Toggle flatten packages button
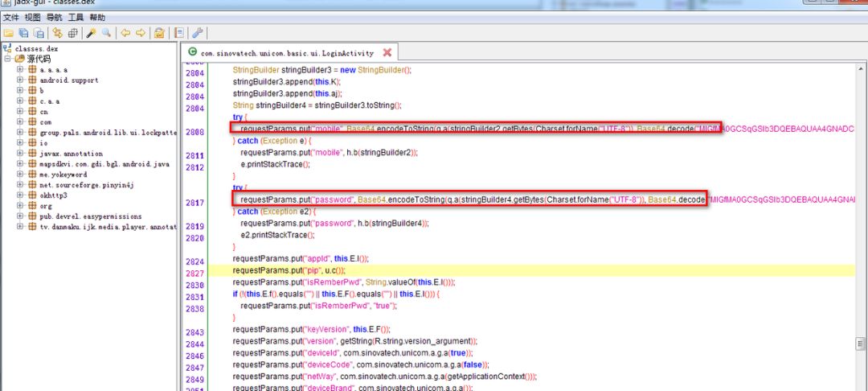 (73, 33)
